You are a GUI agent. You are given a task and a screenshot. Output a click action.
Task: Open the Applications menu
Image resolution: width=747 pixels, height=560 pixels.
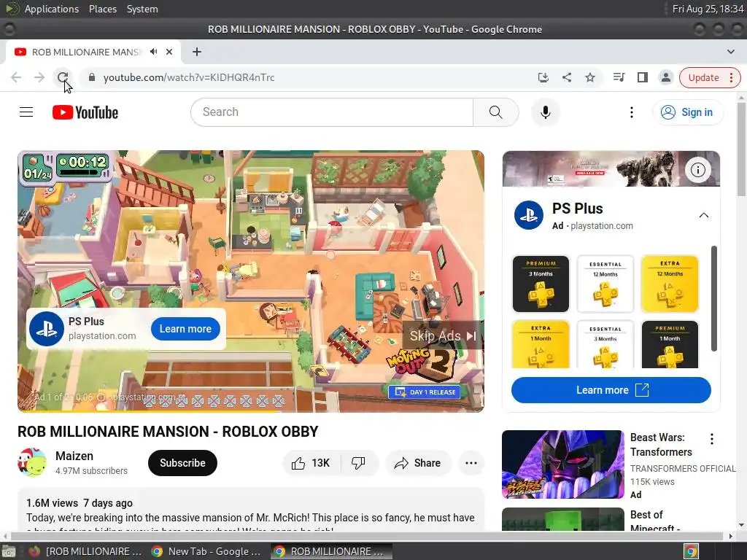(52, 9)
